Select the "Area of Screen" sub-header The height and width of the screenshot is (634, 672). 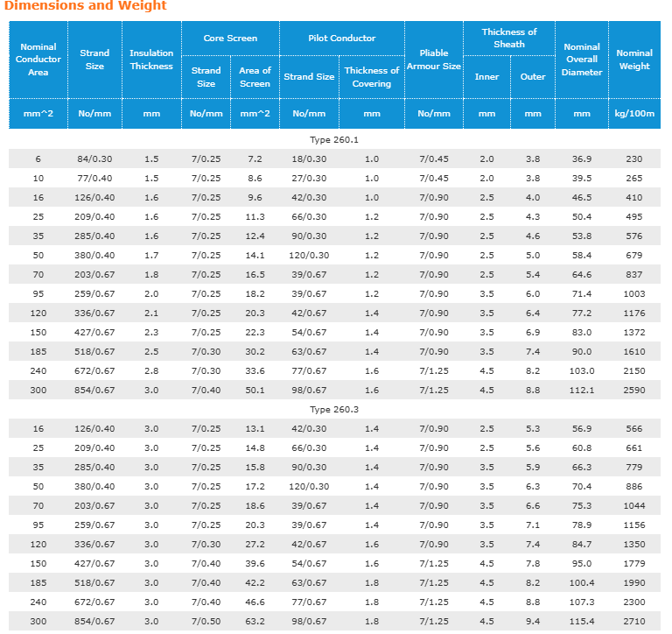(x=255, y=77)
